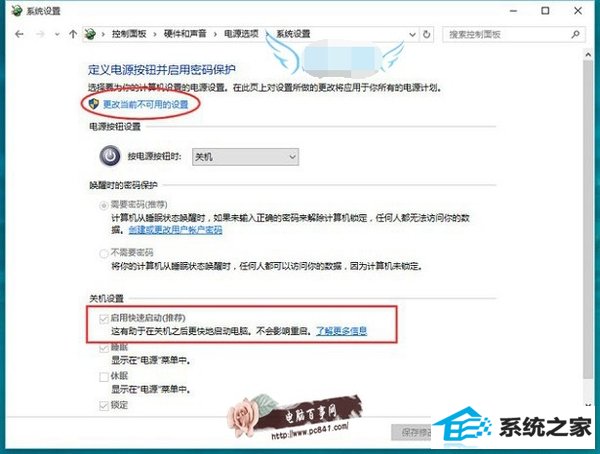
Task: Select 不需要密码 radio option
Action: point(103,253)
